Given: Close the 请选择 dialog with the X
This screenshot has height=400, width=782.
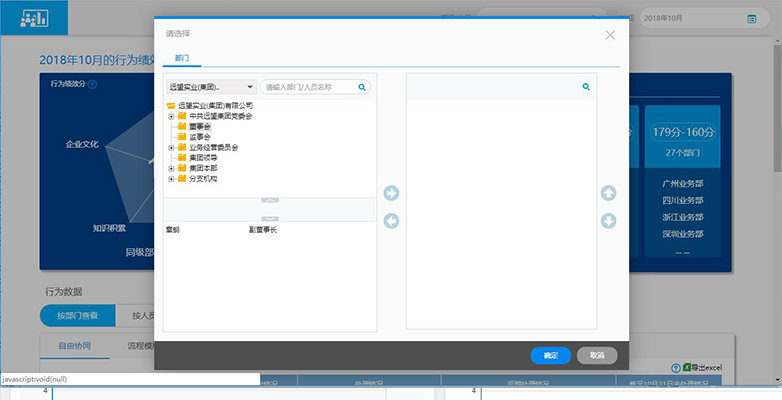Looking at the screenshot, I should click(x=610, y=35).
